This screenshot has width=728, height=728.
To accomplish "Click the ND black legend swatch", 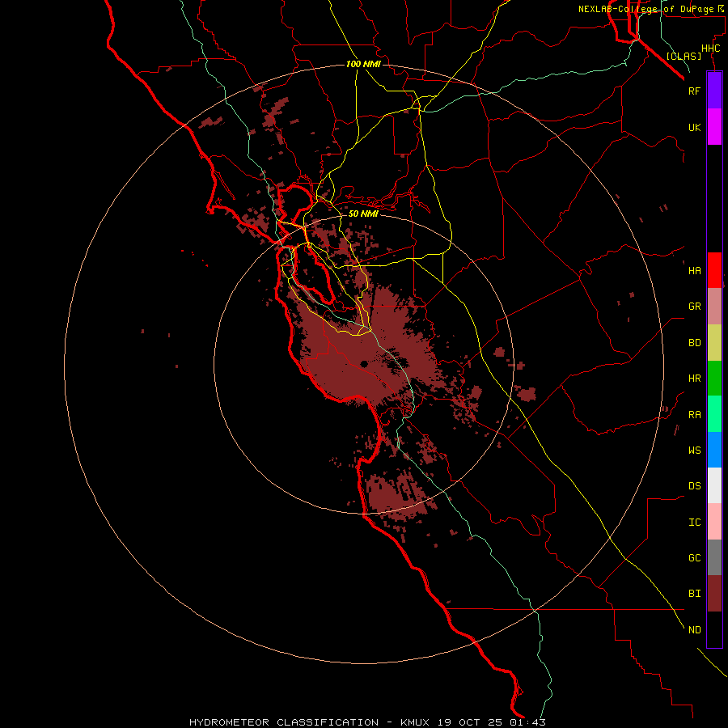I will (x=714, y=629).
